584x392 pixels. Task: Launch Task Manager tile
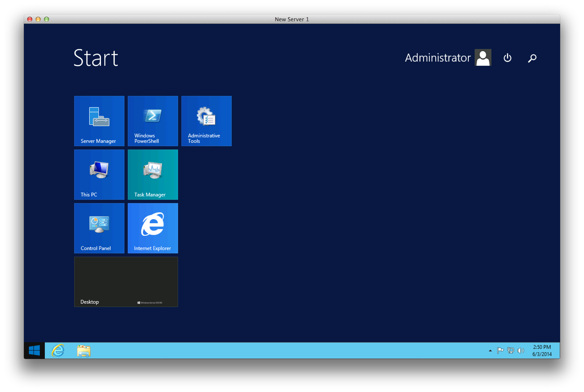point(152,174)
